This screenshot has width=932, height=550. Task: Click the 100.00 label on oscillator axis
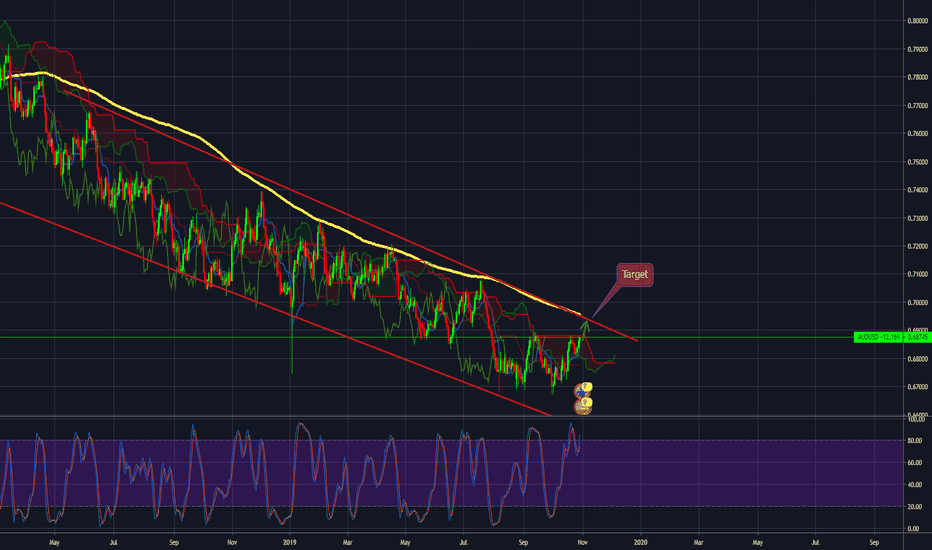[915, 419]
